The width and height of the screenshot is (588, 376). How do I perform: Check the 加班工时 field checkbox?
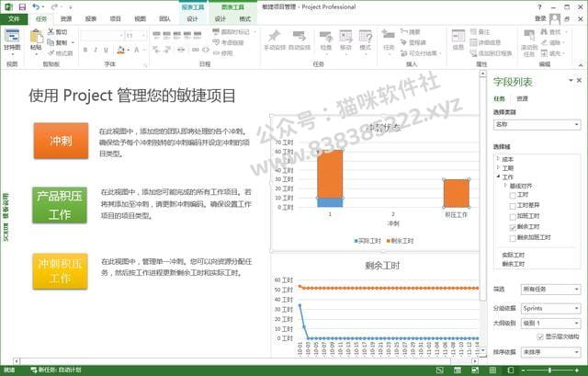[x=513, y=217]
